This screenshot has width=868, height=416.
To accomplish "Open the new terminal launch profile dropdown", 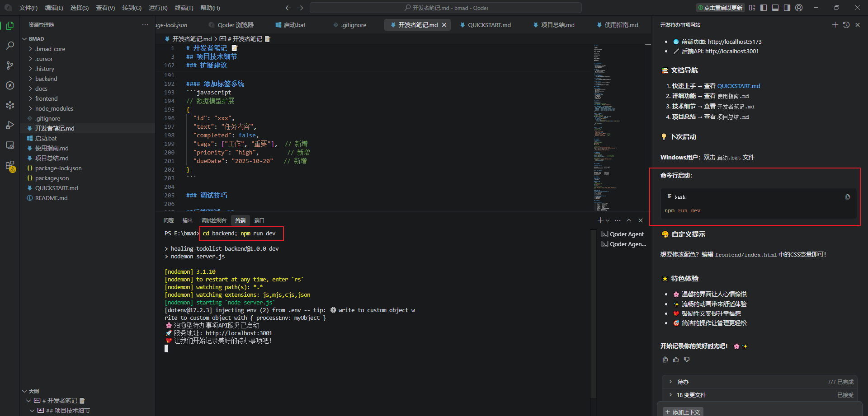I will (x=608, y=220).
